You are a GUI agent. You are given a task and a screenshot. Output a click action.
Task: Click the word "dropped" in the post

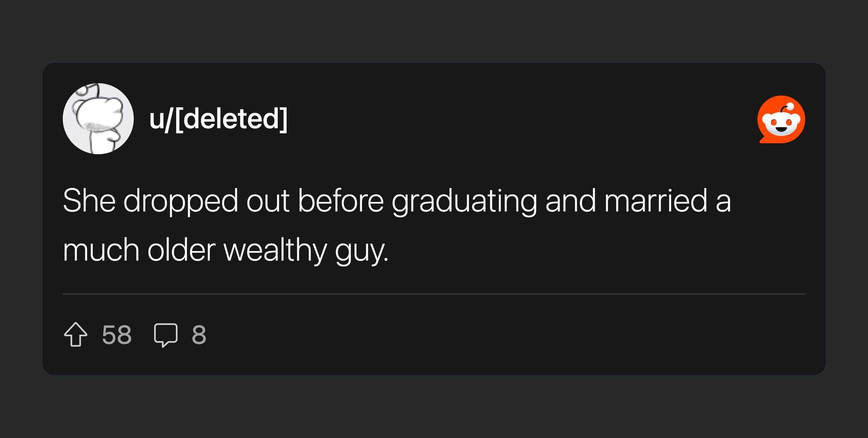tap(181, 201)
